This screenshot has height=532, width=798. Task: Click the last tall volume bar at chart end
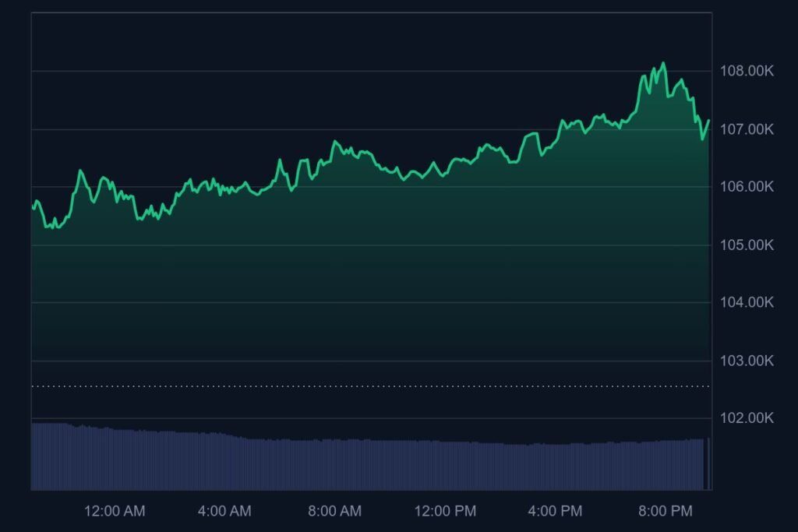coord(708,463)
